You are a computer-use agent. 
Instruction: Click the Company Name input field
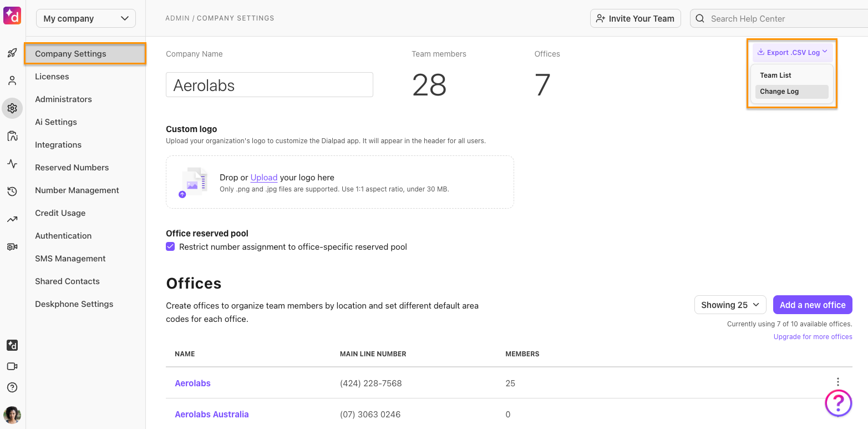[270, 85]
